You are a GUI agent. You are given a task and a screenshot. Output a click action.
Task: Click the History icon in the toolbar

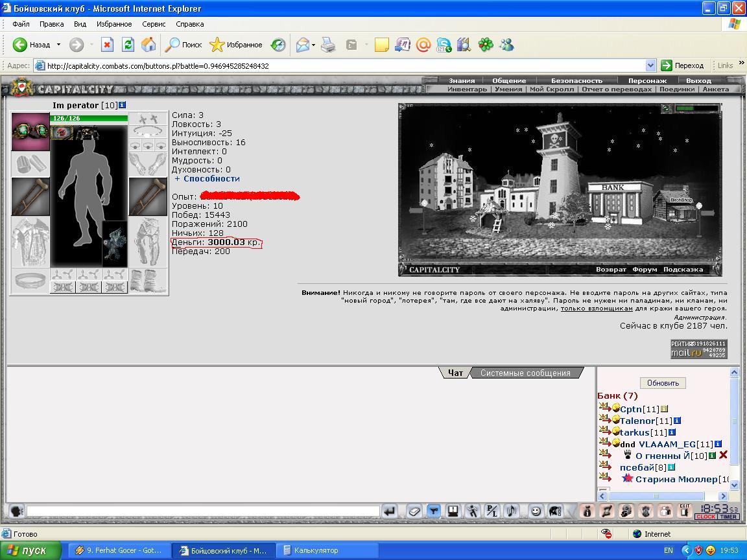pos(278,45)
